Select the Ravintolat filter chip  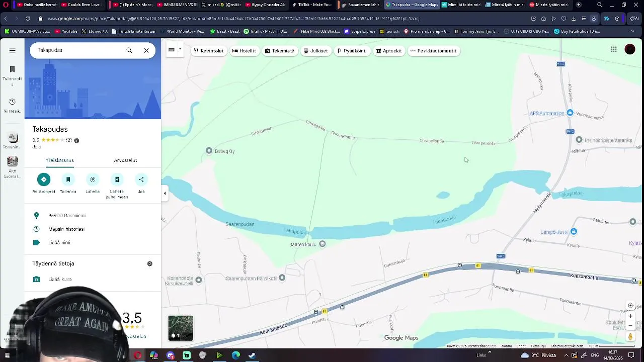click(209, 51)
